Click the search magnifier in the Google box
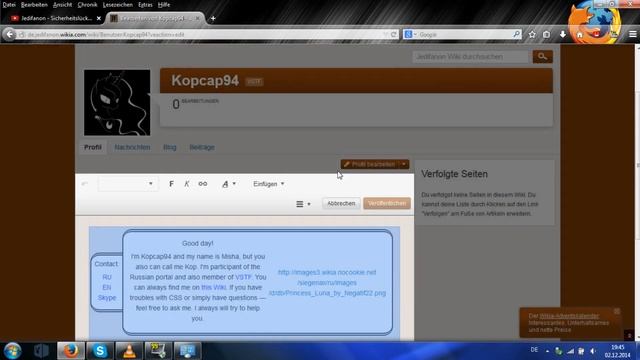640x360 pixels. pos(516,34)
